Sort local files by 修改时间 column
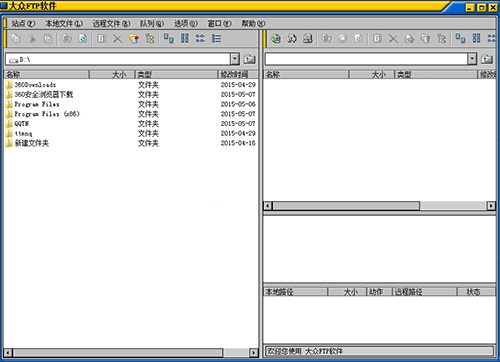Viewport: 500px width, 362px height. pyautogui.click(x=238, y=74)
